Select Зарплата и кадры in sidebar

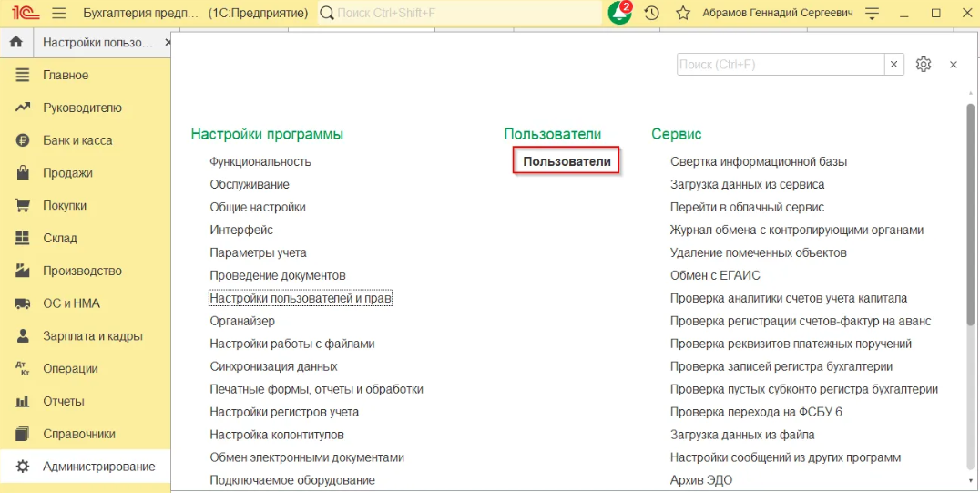tap(92, 336)
